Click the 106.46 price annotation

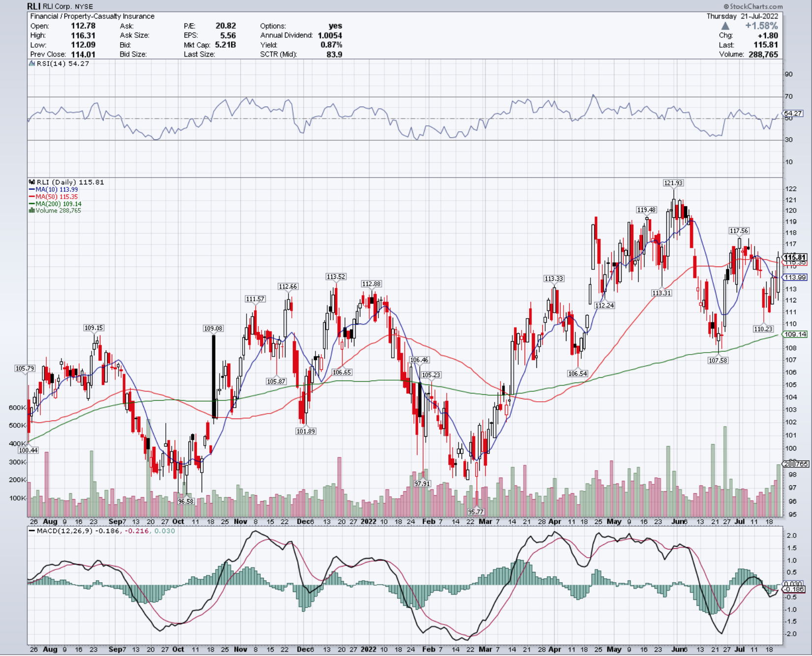[419, 360]
